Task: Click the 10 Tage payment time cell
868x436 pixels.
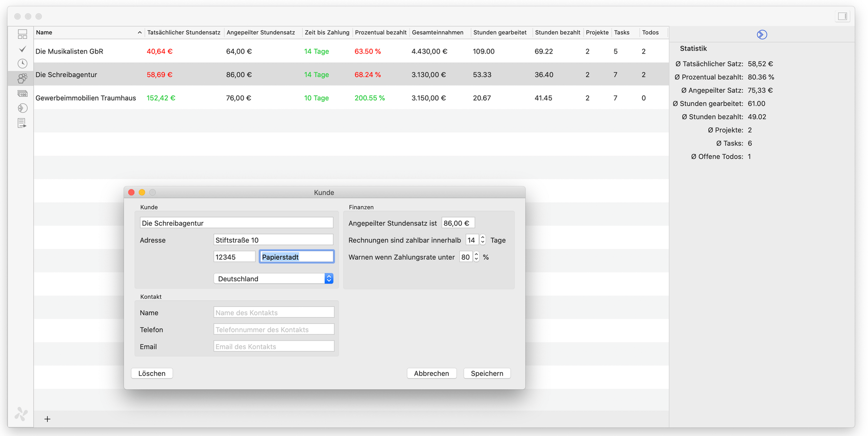Action: (317, 98)
